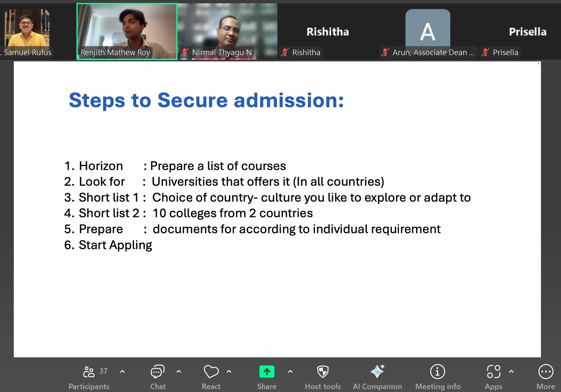The height and width of the screenshot is (392, 561).
Task: Expand the Participants options chevron
Action: tap(122, 371)
